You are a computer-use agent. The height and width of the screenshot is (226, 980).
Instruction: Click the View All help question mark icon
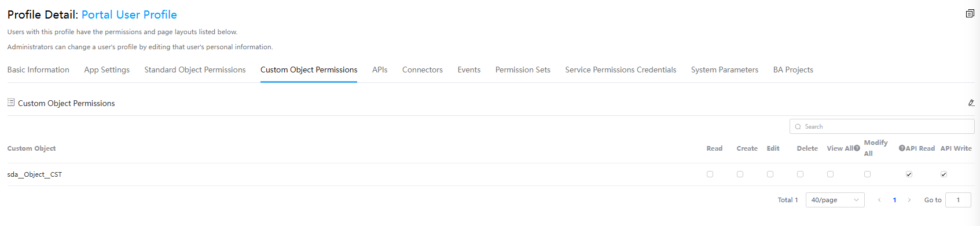point(857,148)
